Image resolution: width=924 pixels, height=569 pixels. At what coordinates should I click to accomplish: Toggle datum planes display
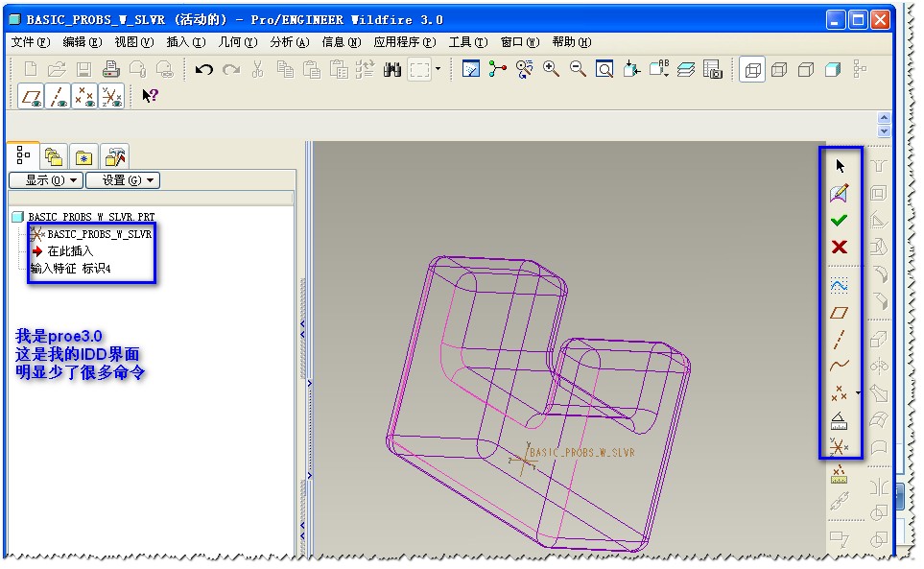tap(31, 96)
